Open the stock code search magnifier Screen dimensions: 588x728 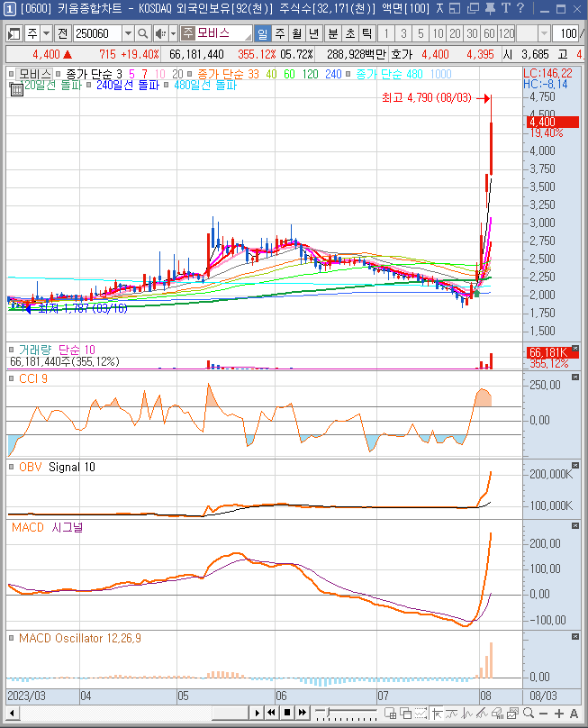(x=143, y=33)
